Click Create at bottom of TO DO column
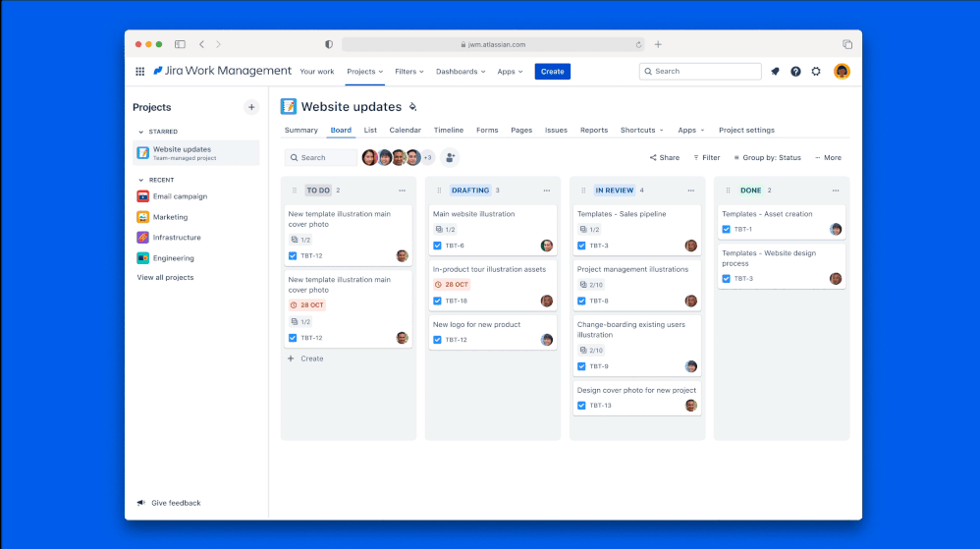Screen dimensions: 980x549 [305, 358]
